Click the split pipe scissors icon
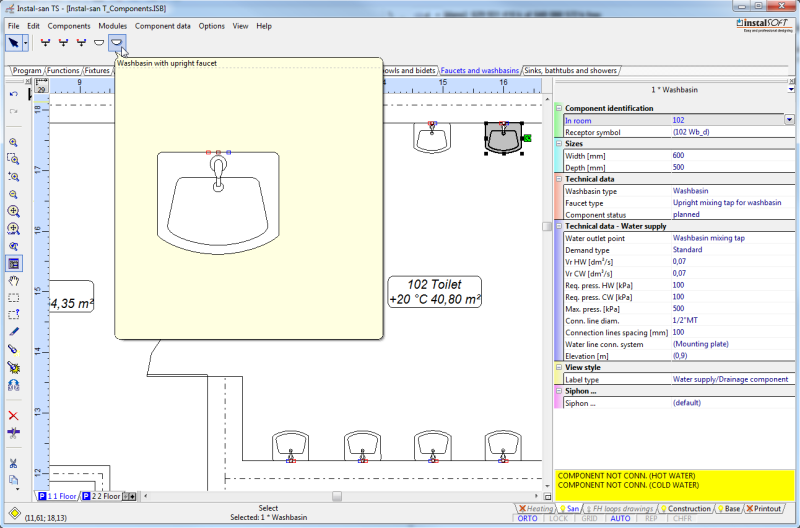Viewport: 800px width, 528px height. (x=14, y=433)
